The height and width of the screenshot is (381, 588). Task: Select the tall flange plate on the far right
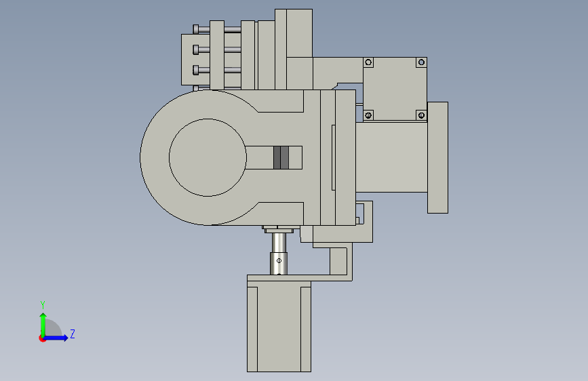click(x=437, y=157)
